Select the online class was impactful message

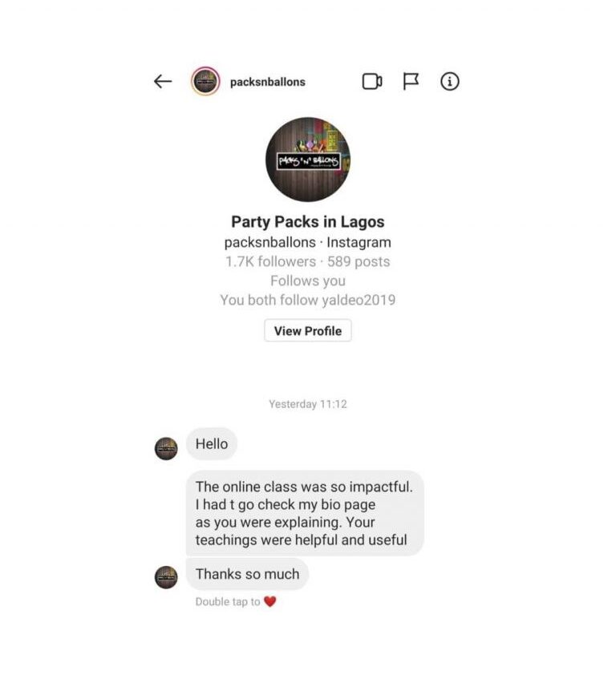click(x=305, y=513)
